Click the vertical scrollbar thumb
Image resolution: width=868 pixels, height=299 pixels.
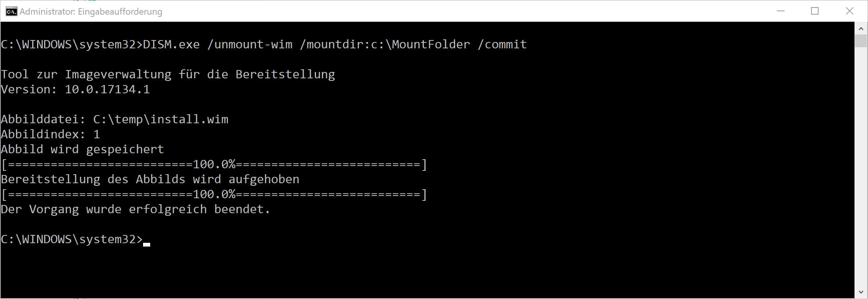861,40
